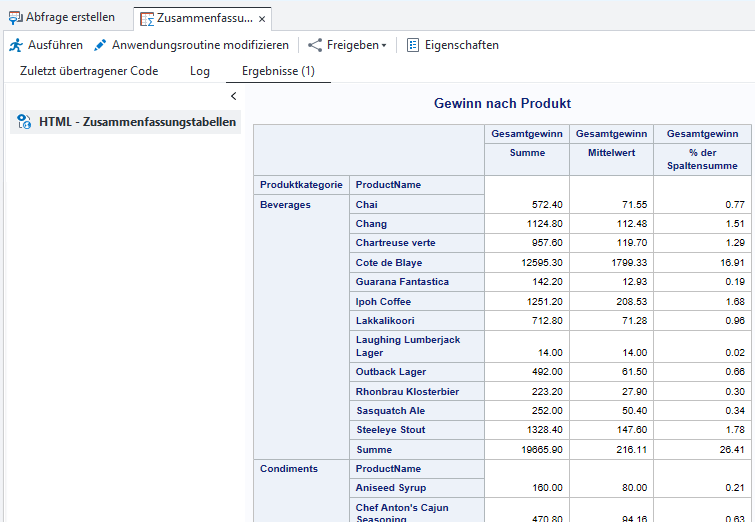This screenshot has height=522, width=755.
Task: Click the running man Ausführen icon
Action: [x=15, y=45]
